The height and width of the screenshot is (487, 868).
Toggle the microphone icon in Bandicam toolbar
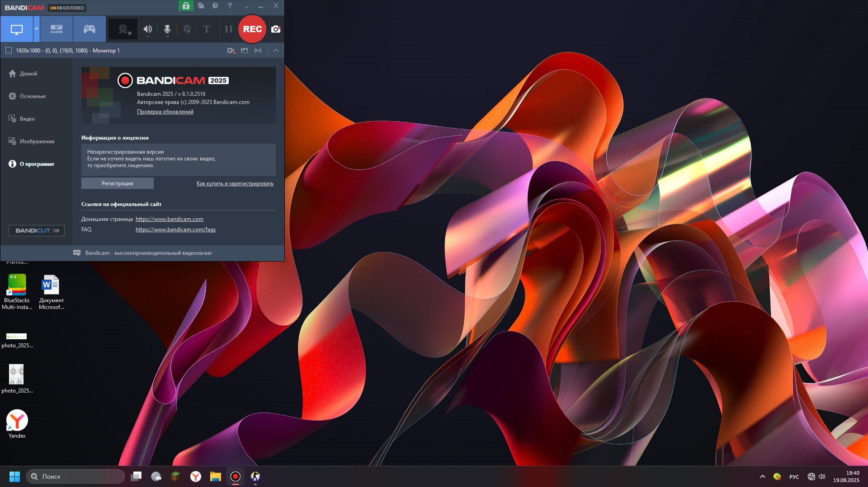(x=167, y=29)
